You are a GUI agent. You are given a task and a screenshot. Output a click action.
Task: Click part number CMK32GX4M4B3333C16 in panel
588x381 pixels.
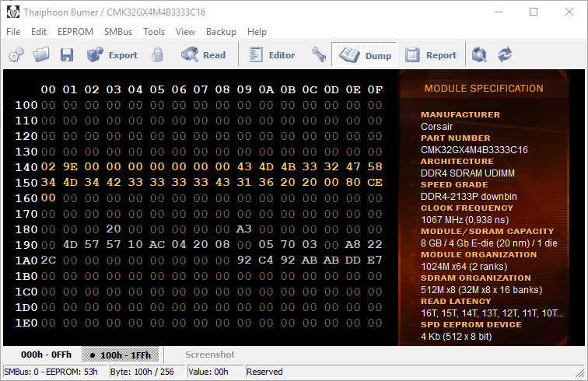474,150
